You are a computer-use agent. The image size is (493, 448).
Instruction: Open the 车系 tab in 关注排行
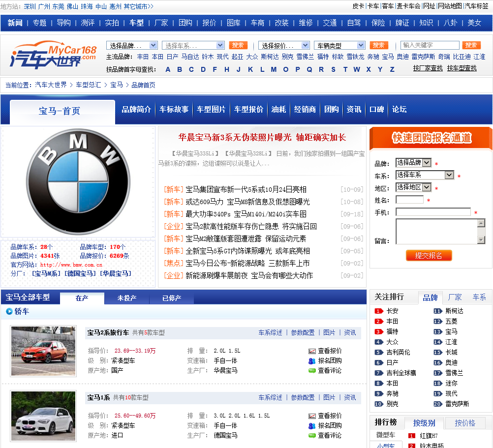coord(479,297)
